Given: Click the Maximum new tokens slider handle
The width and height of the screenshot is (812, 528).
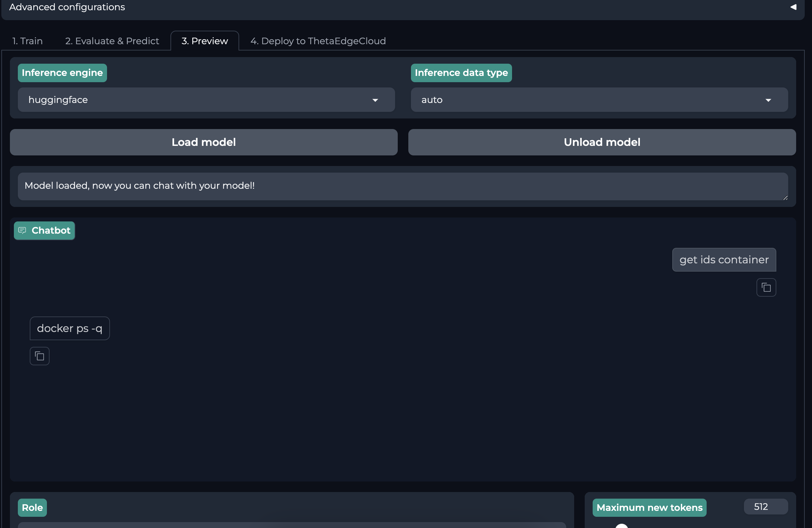Looking at the screenshot, I should pyautogui.click(x=621, y=526).
